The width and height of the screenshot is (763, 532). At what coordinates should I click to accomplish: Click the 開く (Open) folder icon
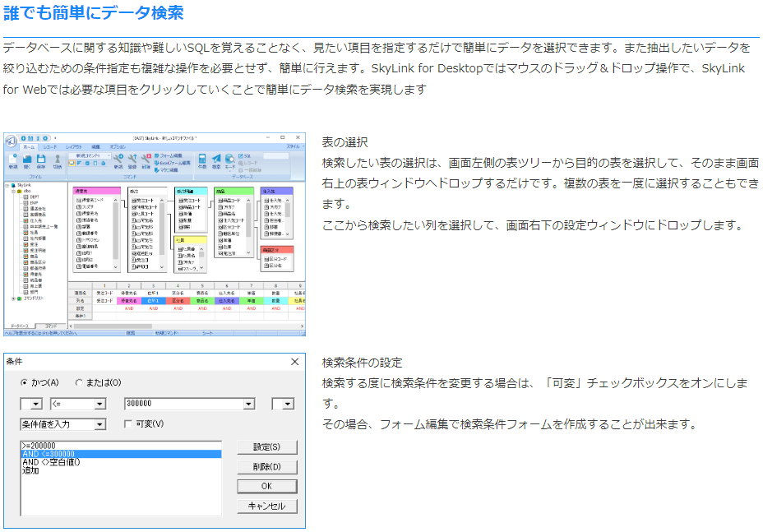pyautogui.click(x=27, y=159)
